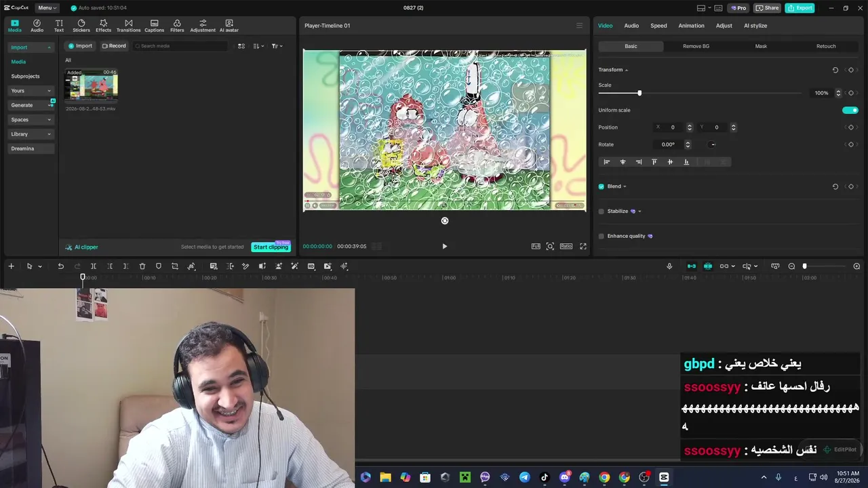Expand the Library section in the sidebar
The width and height of the screenshot is (868, 488).
coord(31,134)
